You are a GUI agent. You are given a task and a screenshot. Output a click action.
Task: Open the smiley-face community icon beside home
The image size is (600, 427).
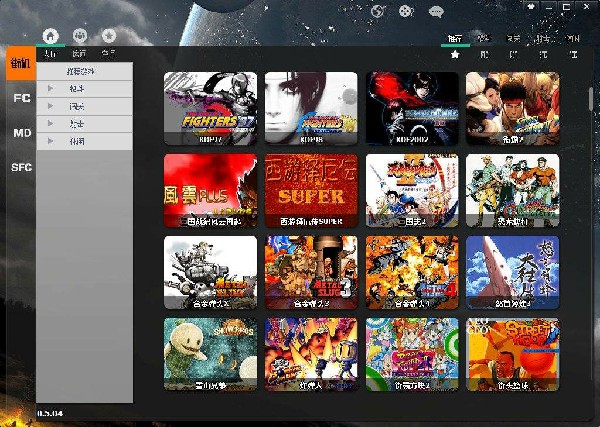point(80,36)
